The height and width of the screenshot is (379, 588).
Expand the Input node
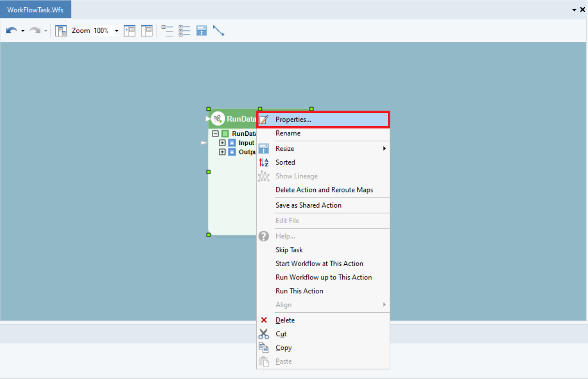(x=222, y=143)
